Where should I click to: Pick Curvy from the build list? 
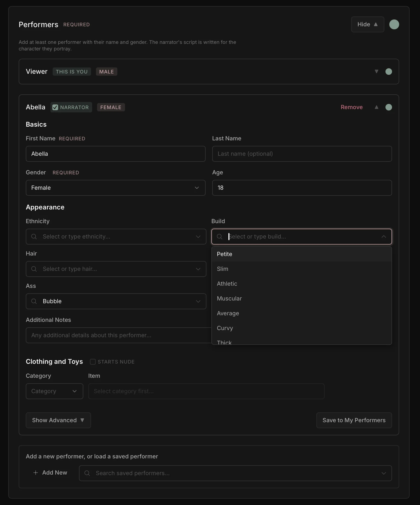(x=302, y=328)
